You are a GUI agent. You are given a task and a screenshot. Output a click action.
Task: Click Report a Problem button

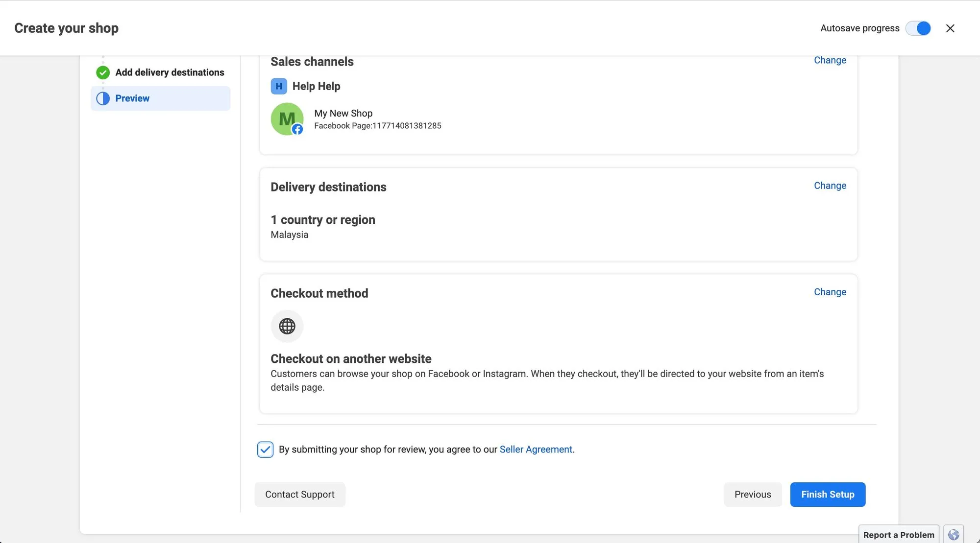898,535
